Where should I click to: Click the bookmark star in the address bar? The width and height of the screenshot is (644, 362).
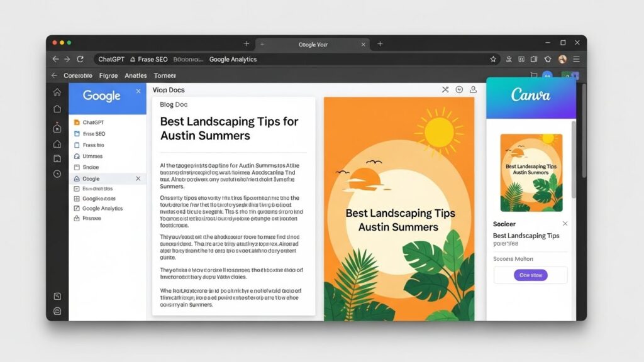(x=493, y=59)
